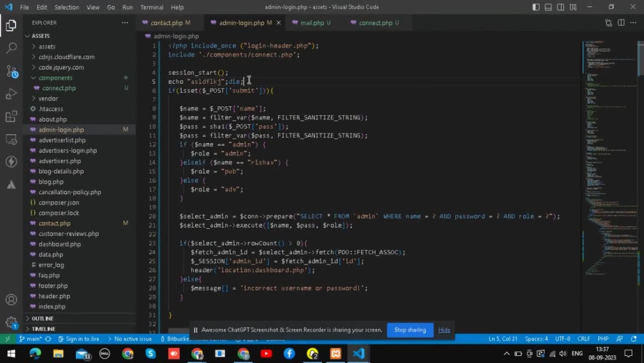Open the Windows Start menu
The height and width of the screenshot is (363, 644).
(x=11, y=353)
